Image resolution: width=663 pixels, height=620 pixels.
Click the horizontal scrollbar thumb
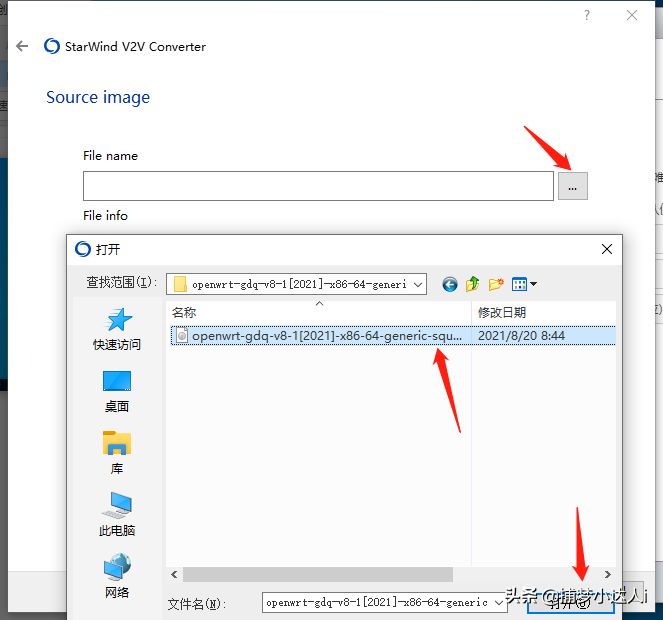click(318, 574)
